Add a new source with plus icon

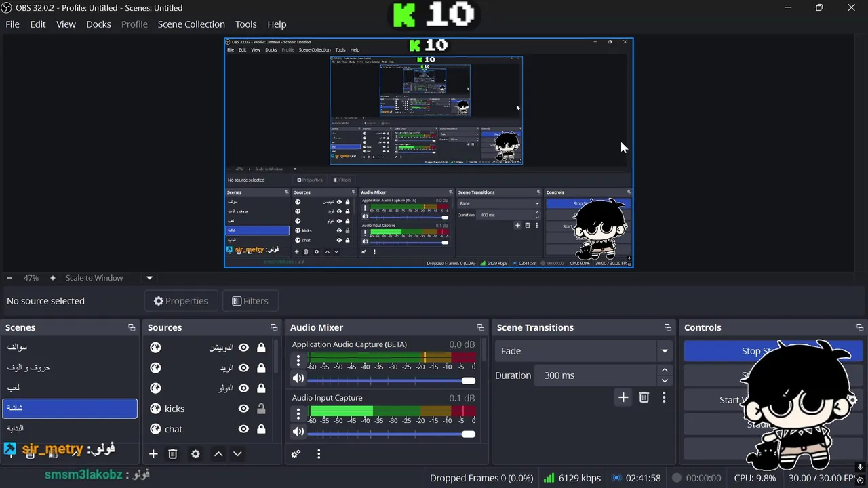point(153,454)
